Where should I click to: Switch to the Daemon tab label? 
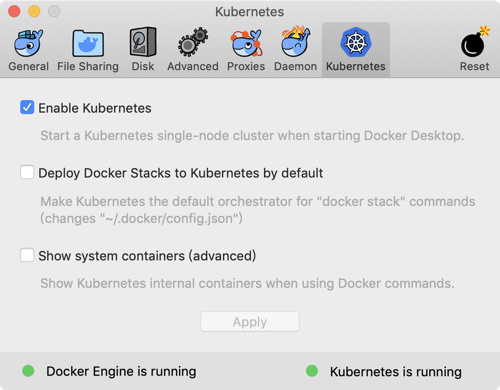295,66
